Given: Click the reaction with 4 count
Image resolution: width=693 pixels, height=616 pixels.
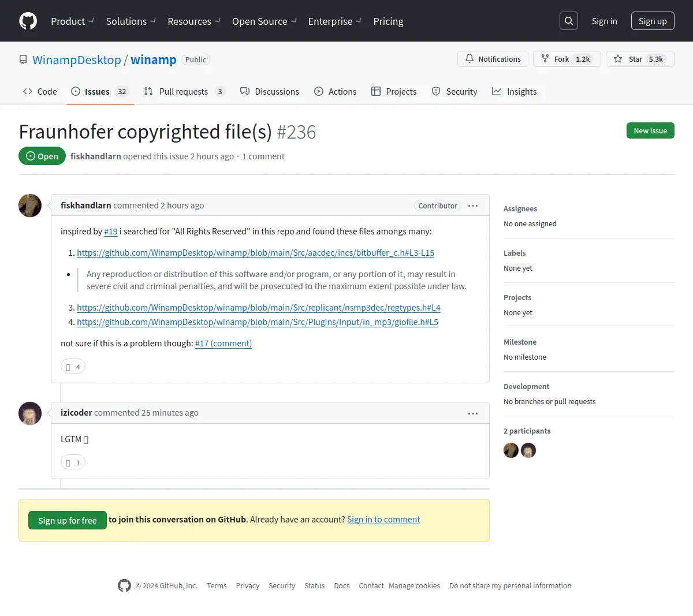Looking at the screenshot, I should point(73,367).
